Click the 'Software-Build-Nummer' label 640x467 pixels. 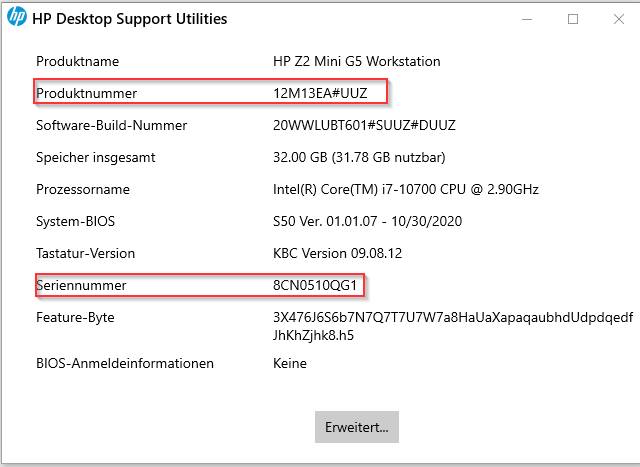(111, 125)
